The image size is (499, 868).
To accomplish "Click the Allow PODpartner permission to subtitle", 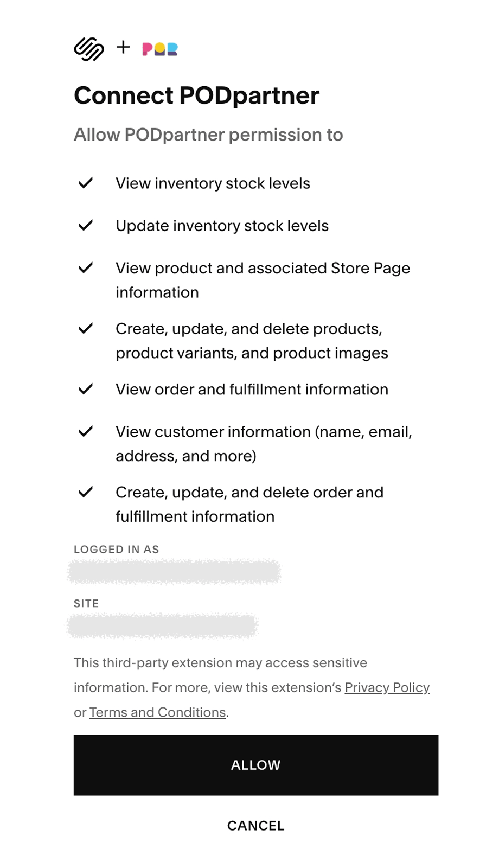I will pos(208,135).
